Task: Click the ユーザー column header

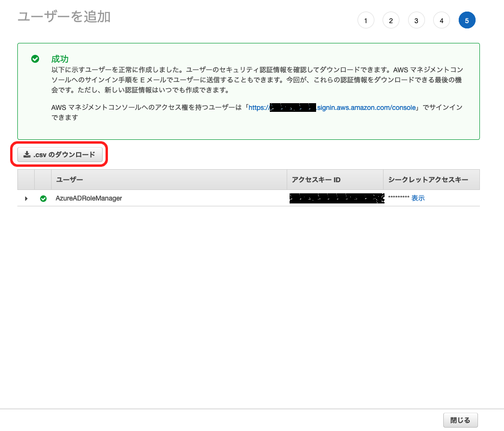Action: (x=169, y=179)
